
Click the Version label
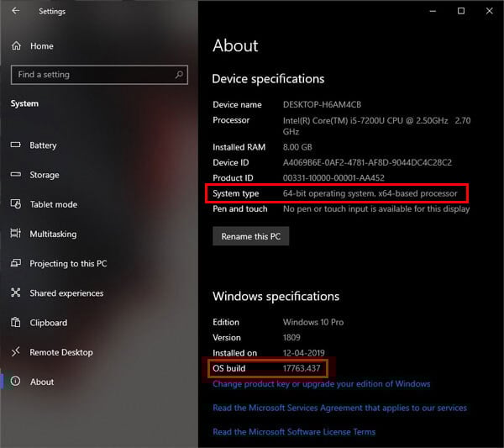pyautogui.click(x=227, y=337)
